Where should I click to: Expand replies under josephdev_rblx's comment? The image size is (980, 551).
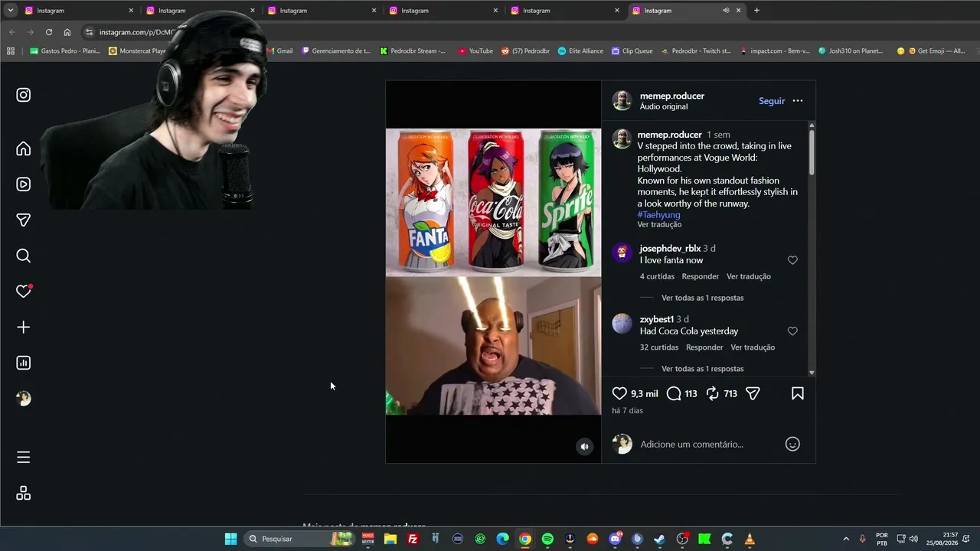click(703, 298)
